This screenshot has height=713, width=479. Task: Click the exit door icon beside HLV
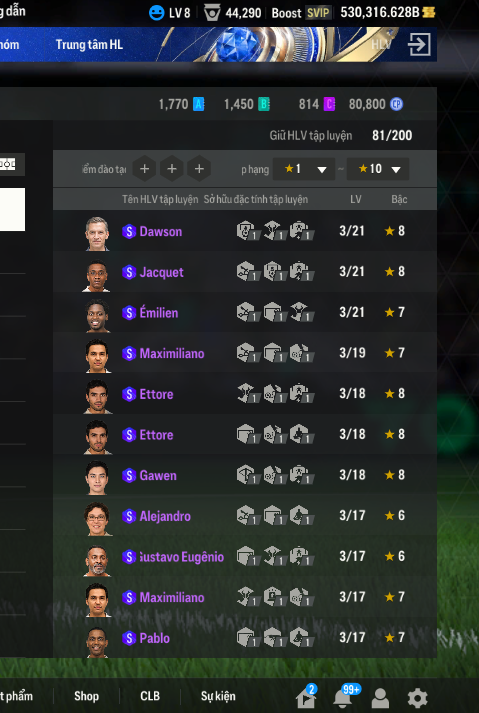[419, 45]
